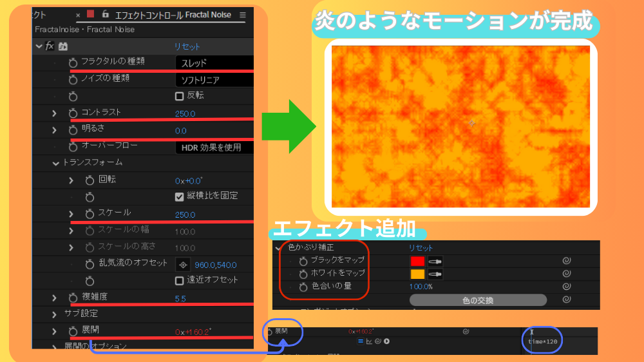This screenshot has width=644, height=362.
Task: Click the stopwatch for フラクタルの種類
Action: [73, 62]
